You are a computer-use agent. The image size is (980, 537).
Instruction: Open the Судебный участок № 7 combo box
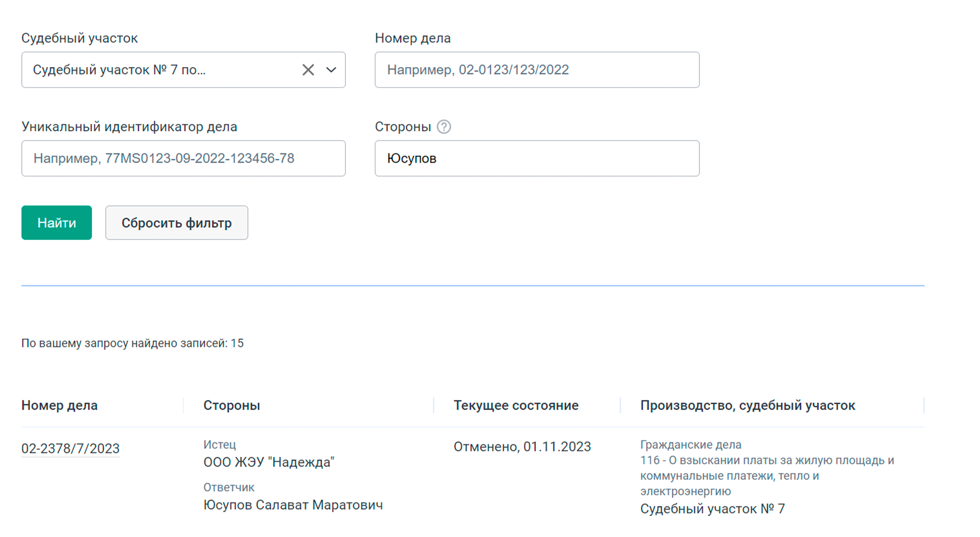[183, 70]
